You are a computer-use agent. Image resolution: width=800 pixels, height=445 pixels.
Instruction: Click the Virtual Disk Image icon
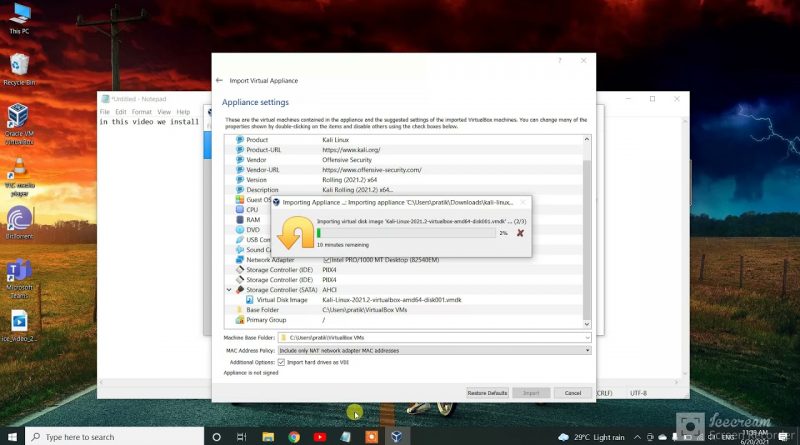(249, 300)
